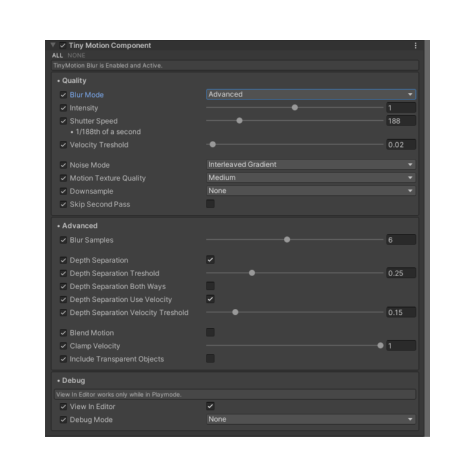Click the Shutter Speed slider handle
This screenshot has height=476, width=476.
click(240, 121)
